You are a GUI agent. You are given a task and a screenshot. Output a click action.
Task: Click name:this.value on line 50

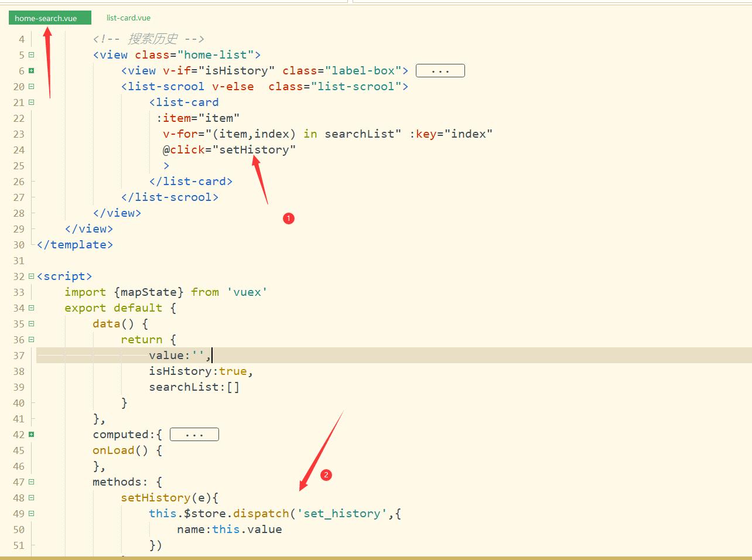[230, 530]
